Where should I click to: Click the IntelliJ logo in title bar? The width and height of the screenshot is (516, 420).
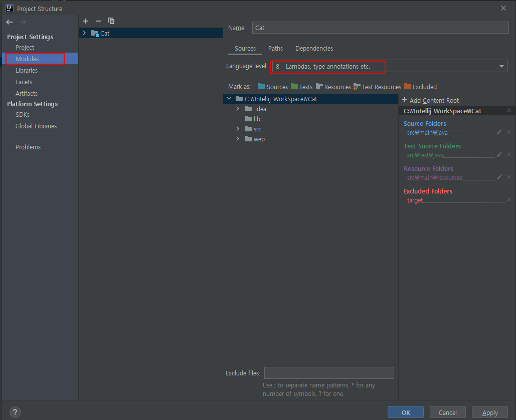point(9,8)
